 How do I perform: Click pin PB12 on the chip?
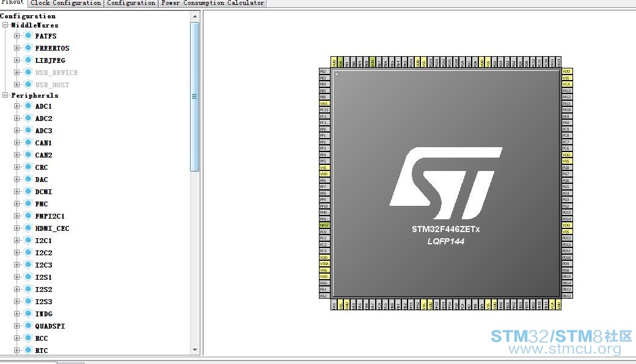point(567,296)
